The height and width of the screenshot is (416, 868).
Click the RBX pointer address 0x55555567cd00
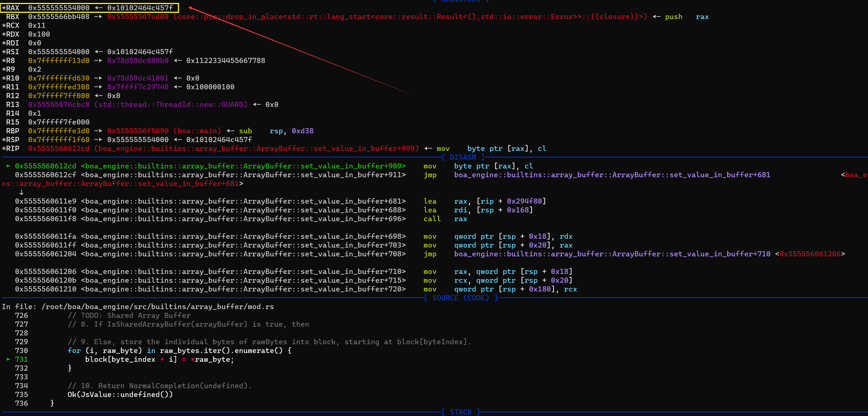coord(138,17)
